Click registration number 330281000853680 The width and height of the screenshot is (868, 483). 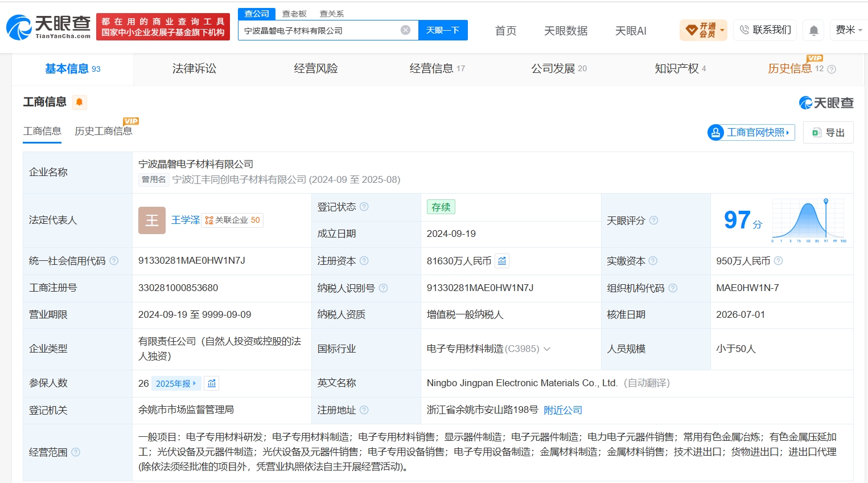178,288
